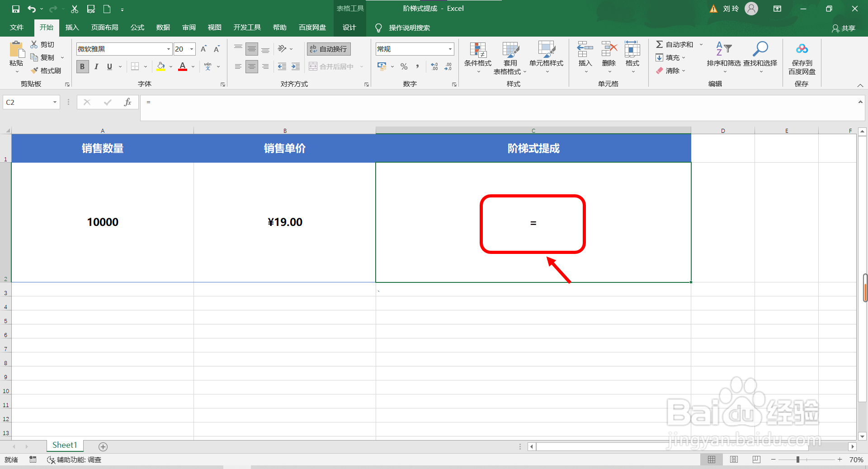Click the Save icon in quick access toolbar
The width and height of the screenshot is (868, 469).
[x=16, y=9]
